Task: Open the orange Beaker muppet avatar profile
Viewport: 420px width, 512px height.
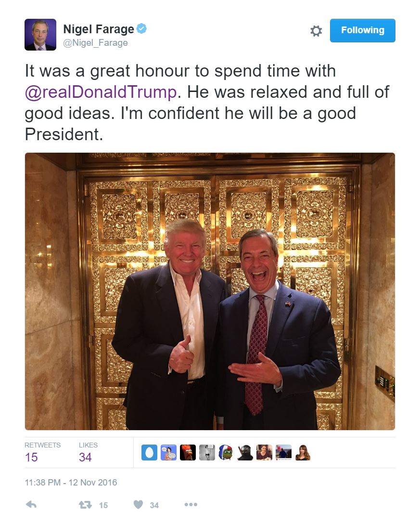Action: (188, 452)
